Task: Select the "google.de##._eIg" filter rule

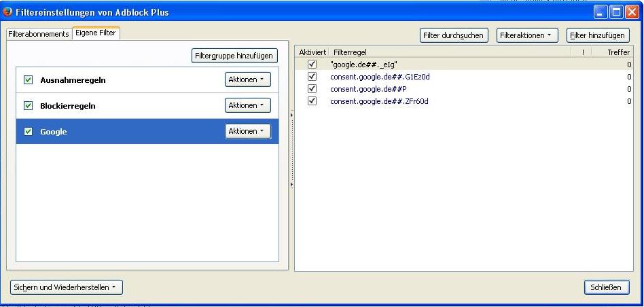Action: (x=464, y=65)
